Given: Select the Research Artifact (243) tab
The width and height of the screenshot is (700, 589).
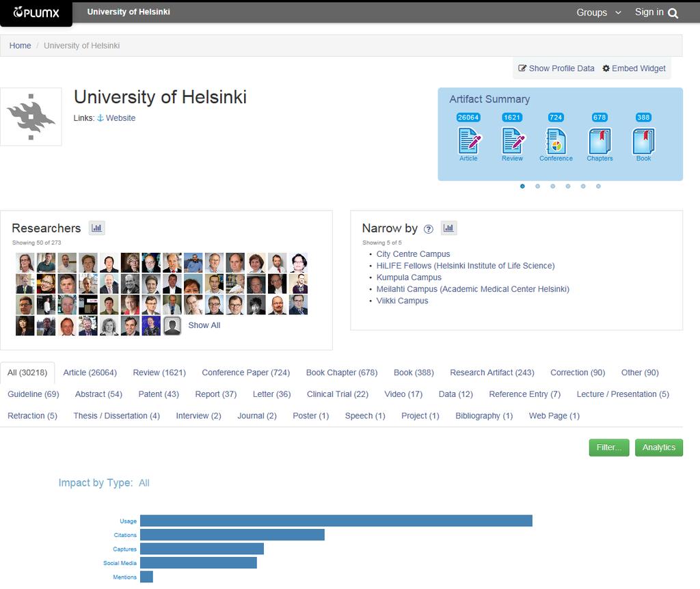Looking at the screenshot, I should coord(492,372).
